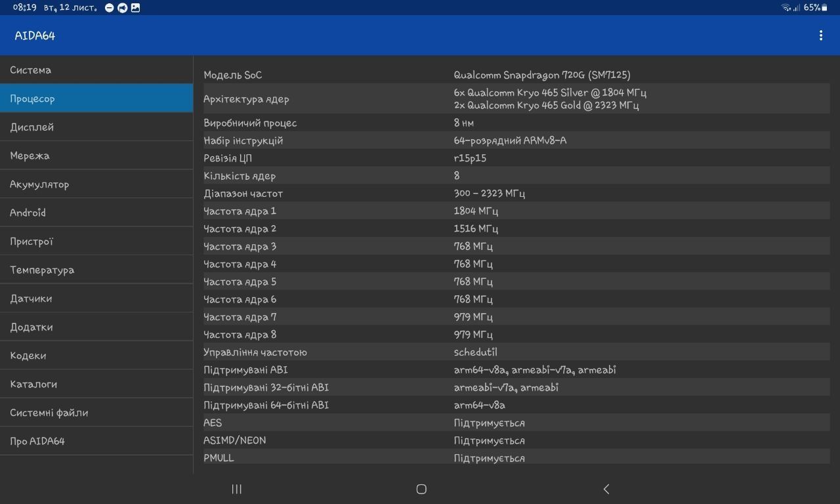Viewport: 840px width, 504px height.
Task: Select the Частота ядра 4 row
Action: point(515,264)
